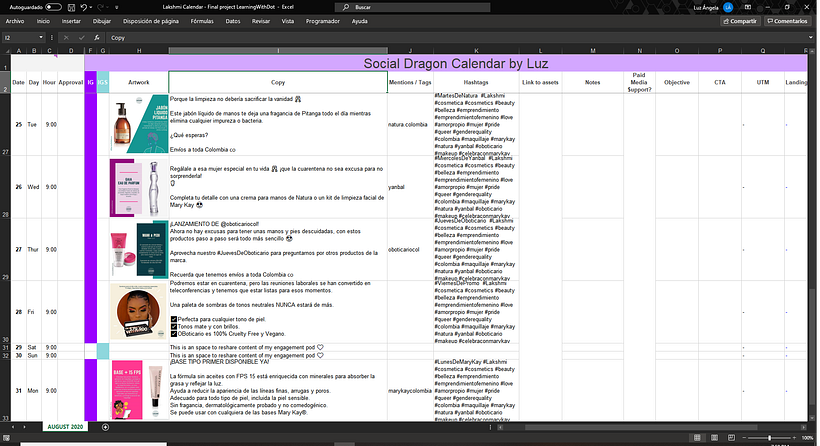The height and width of the screenshot is (446, 820).
Task: Click the Mentions / Tags header cell
Action: pos(411,83)
